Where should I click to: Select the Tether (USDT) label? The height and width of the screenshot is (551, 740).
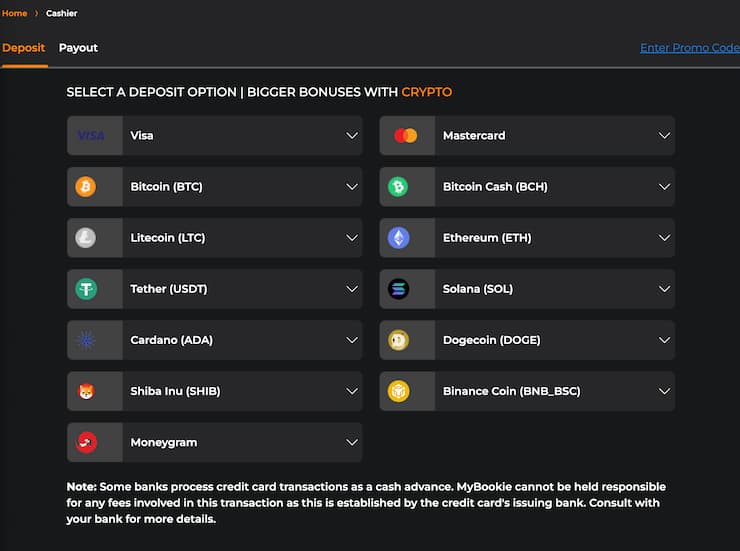point(169,289)
